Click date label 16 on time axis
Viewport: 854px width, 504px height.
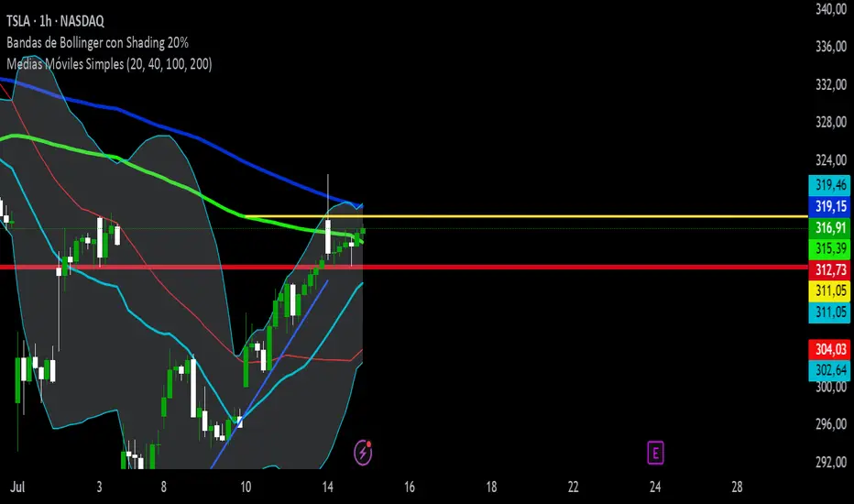click(410, 487)
